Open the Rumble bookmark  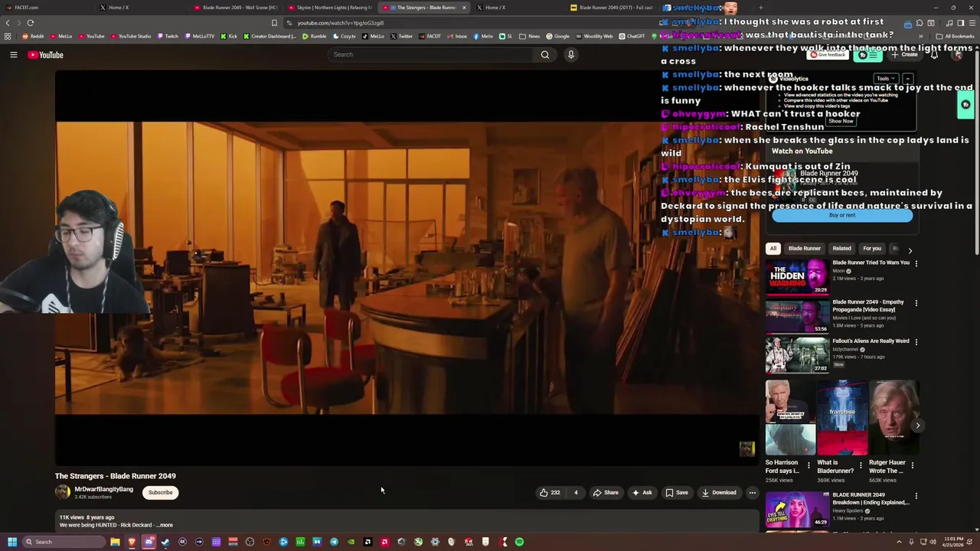315,36
